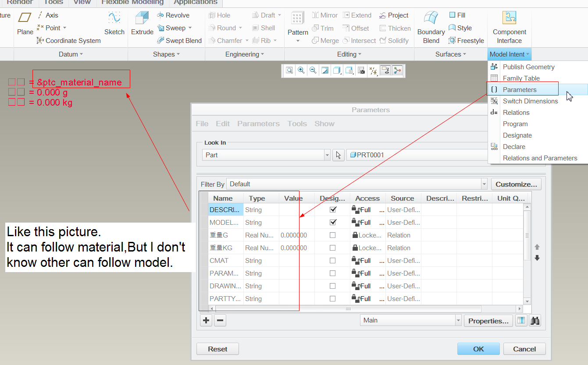The image size is (588, 365).
Task: Click the Repaint icon in the view toolbar
Action: pyautogui.click(x=325, y=71)
